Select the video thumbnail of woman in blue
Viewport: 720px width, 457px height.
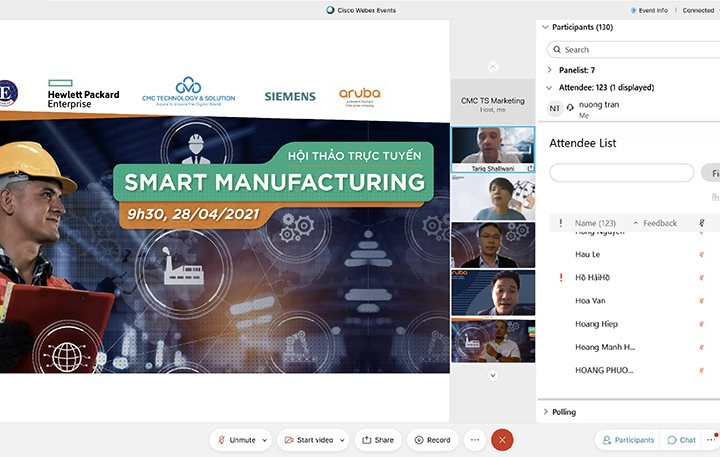493,197
